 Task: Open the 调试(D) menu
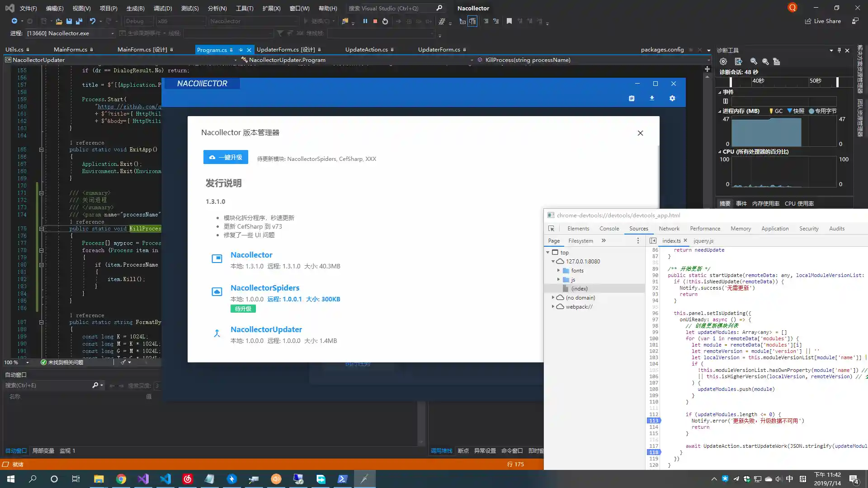[163, 8]
